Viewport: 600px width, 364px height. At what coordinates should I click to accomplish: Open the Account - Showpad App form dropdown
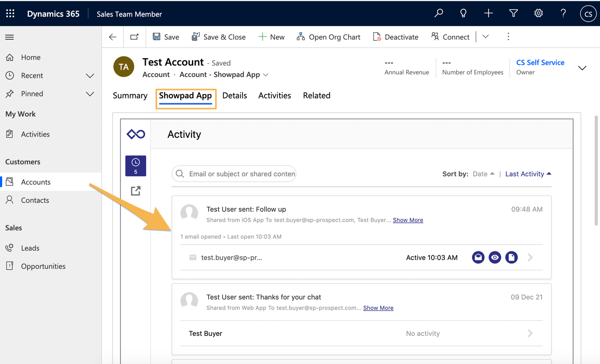coord(224,75)
